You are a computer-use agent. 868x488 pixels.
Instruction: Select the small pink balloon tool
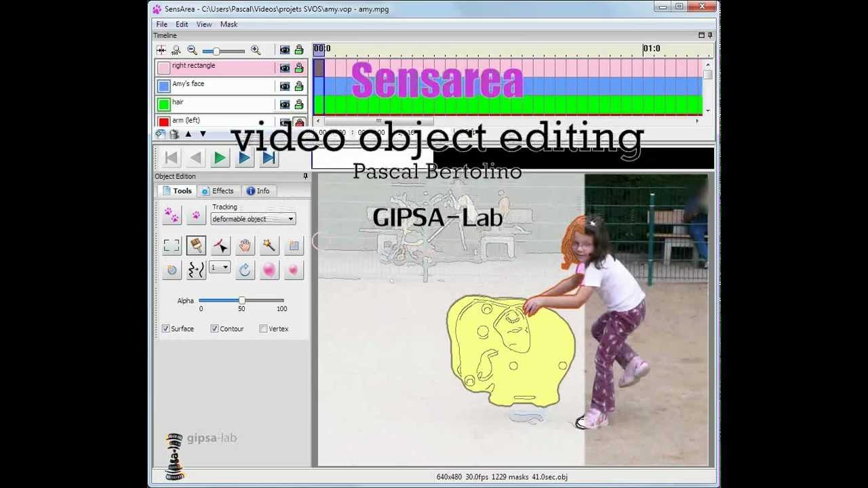[x=294, y=270]
